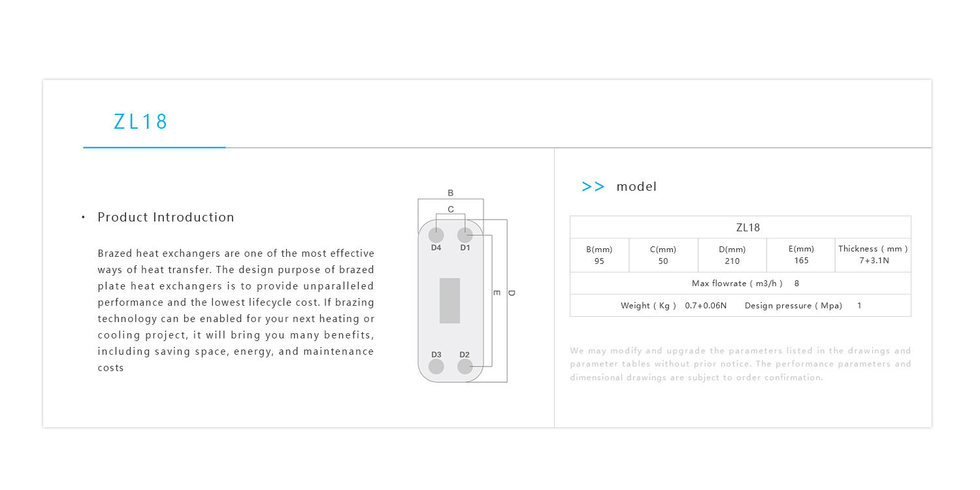
Task: Click the ZL18 table header cell
Action: click(x=740, y=227)
